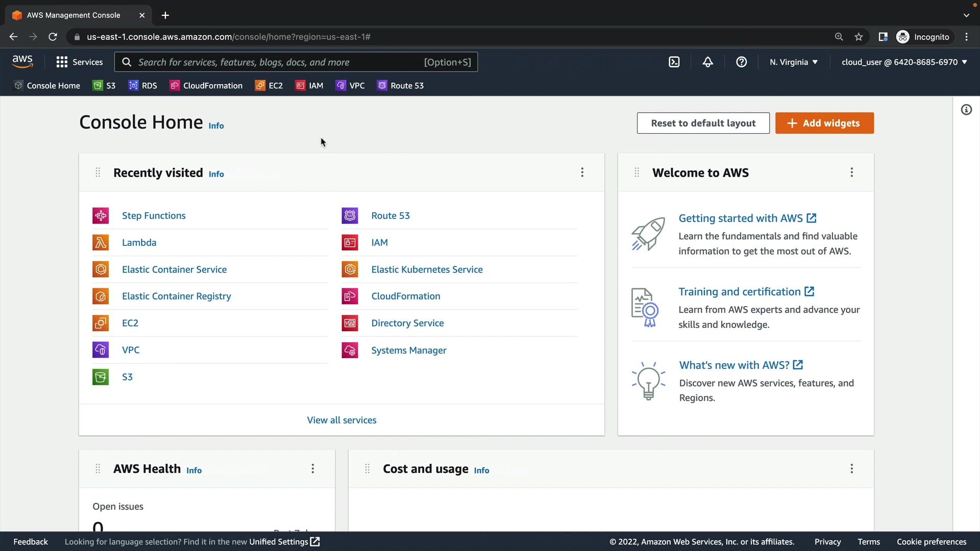Open the Welcome to AWS widget options menu
Image resolution: width=980 pixels, height=551 pixels.
pyautogui.click(x=851, y=172)
